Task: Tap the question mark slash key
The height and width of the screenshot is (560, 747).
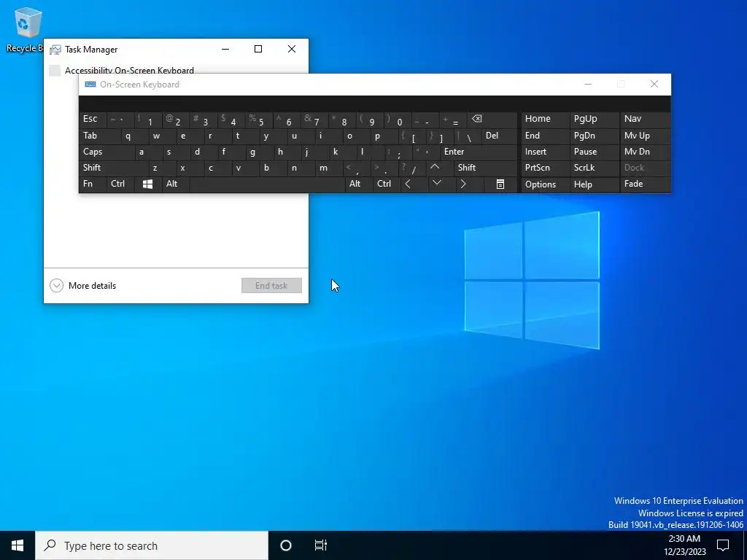Action: (x=411, y=168)
